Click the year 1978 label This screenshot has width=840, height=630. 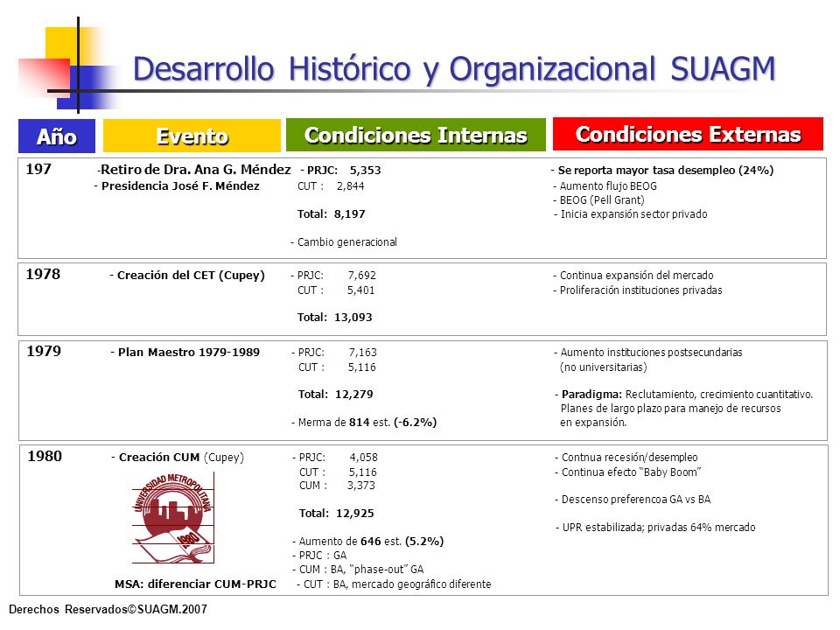coord(44,274)
